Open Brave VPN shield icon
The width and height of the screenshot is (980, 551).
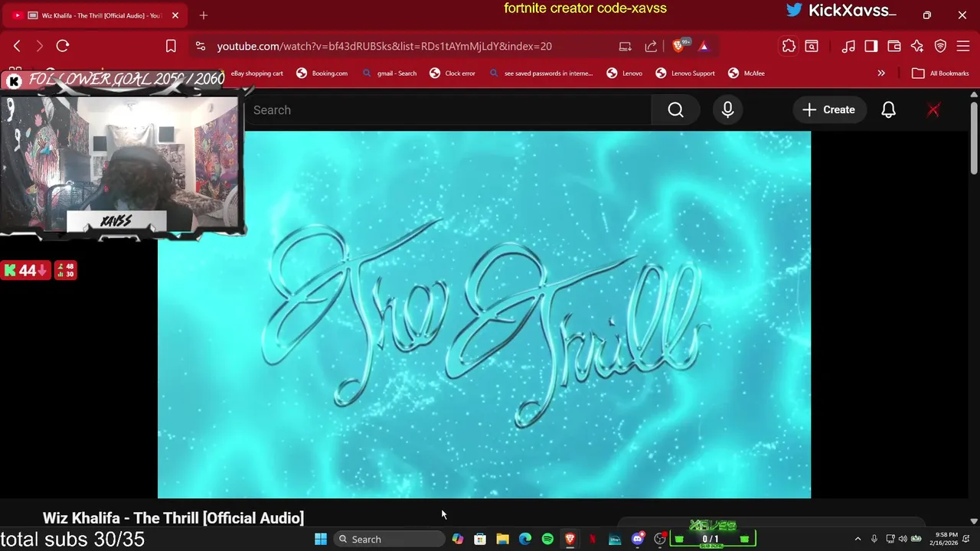click(x=941, y=46)
